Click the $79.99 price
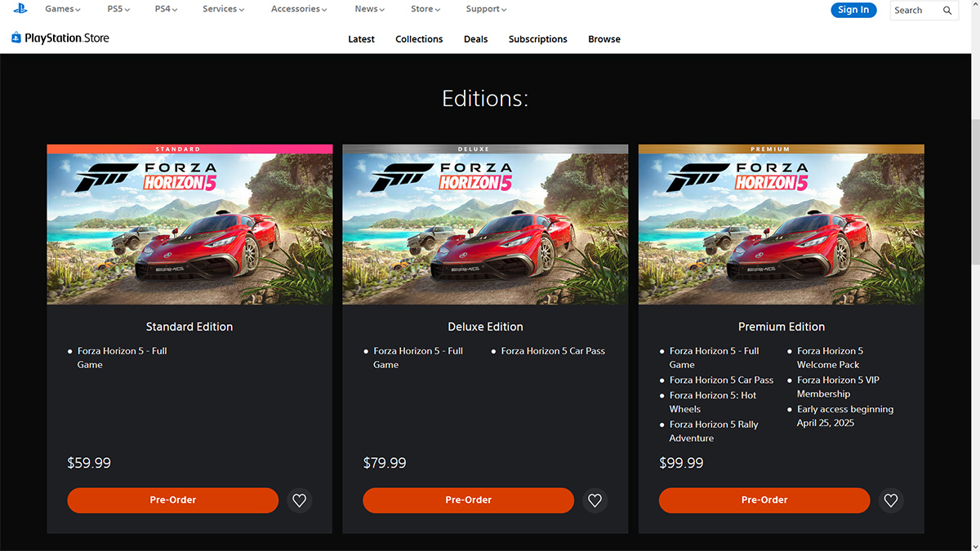 click(385, 463)
